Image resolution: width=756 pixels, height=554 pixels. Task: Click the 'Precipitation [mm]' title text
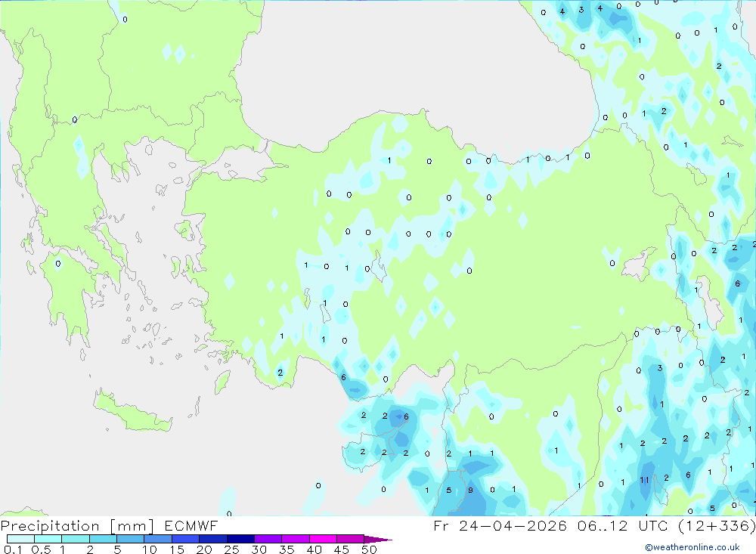[x=77, y=525]
